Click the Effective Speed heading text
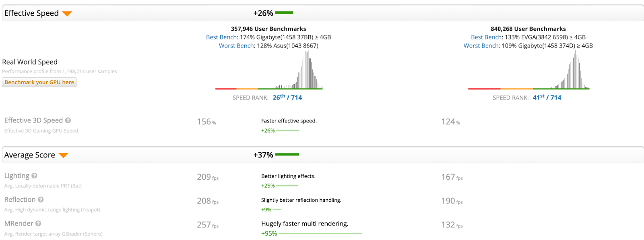 31,13
